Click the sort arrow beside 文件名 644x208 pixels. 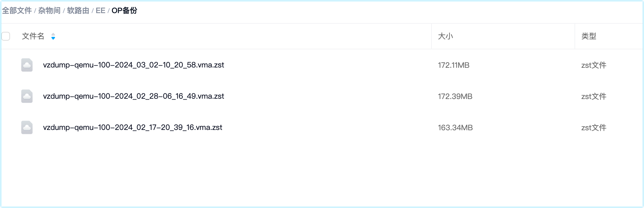[53, 37]
